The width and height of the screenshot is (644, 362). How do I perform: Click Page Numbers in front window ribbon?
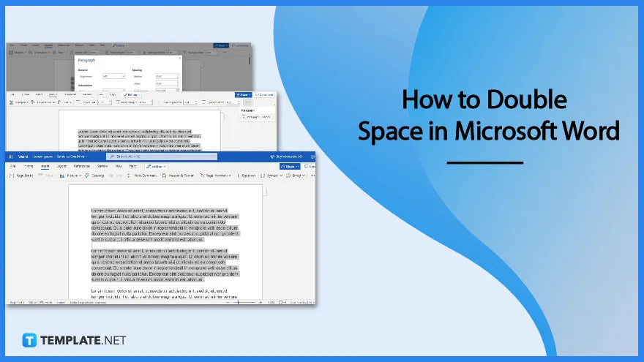pos(216,176)
